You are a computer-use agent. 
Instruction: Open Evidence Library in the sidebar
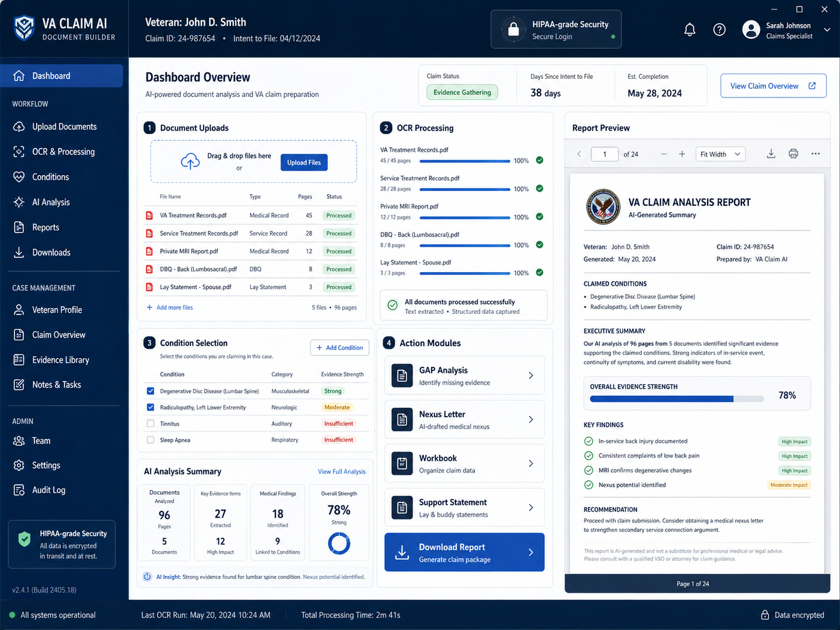coord(61,360)
